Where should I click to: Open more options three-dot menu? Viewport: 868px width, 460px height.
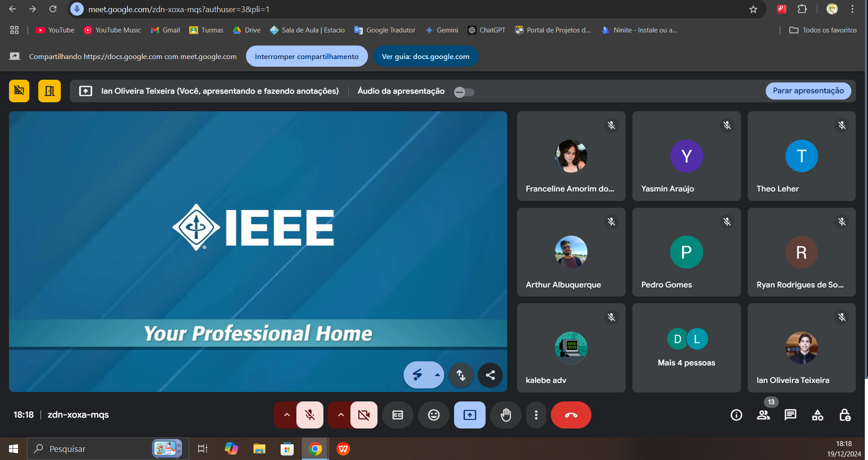point(536,415)
